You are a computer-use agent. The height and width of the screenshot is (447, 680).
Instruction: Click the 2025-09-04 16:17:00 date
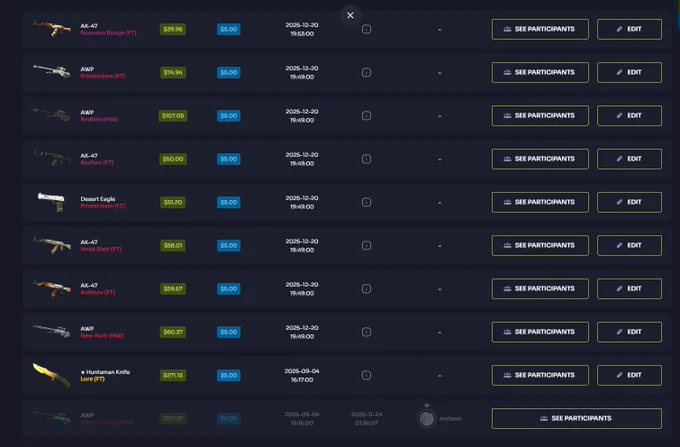tap(302, 375)
